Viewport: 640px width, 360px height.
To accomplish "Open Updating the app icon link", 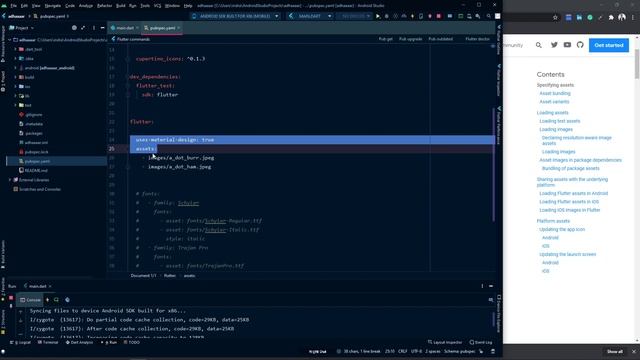I will coord(562,229).
